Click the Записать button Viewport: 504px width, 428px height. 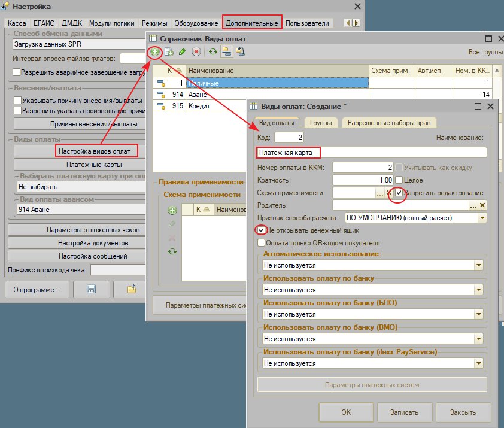404,412
